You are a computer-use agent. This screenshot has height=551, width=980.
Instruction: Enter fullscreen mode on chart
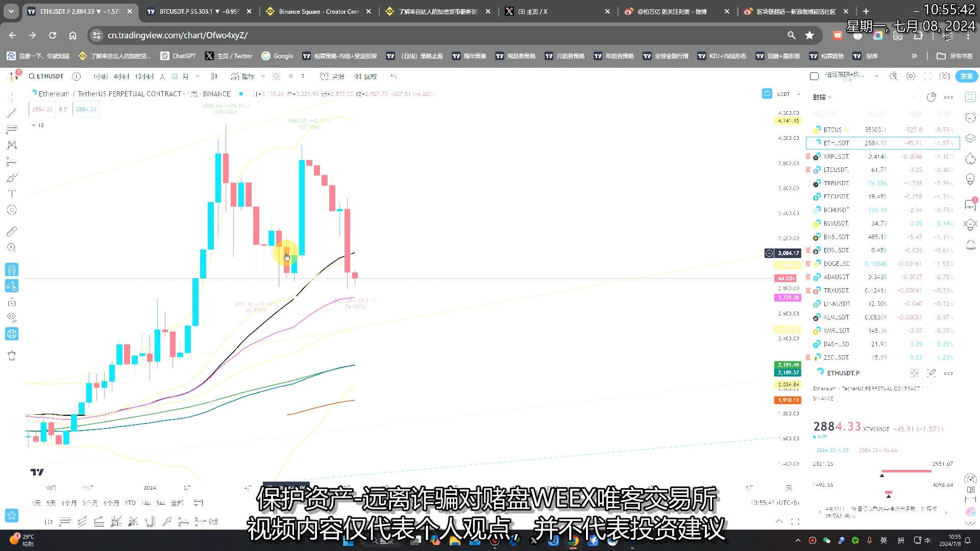click(x=927, y=76)
